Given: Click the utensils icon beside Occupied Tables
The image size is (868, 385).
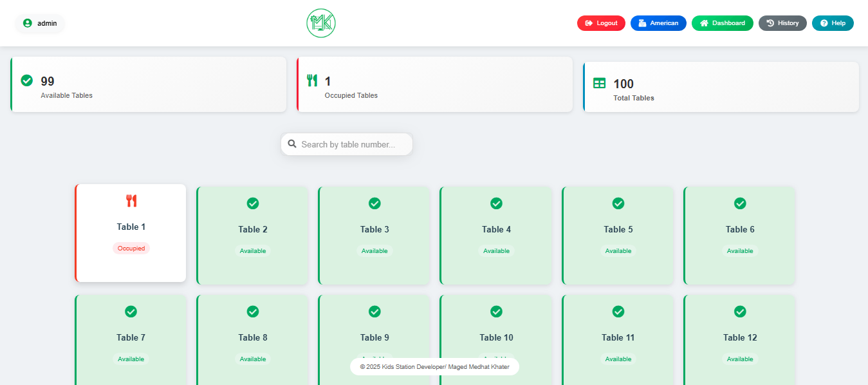Looking at the screenshot, I should click(312, 80).
